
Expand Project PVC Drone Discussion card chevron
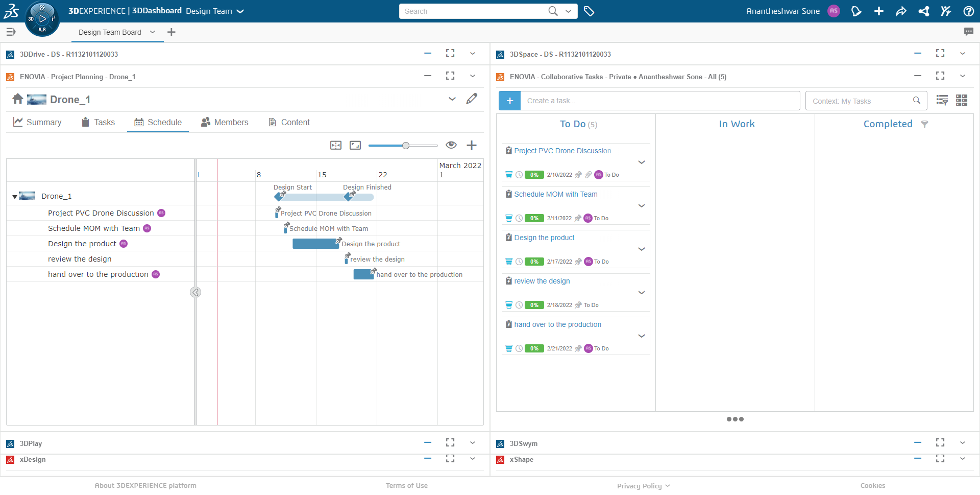tap(642, 162)
